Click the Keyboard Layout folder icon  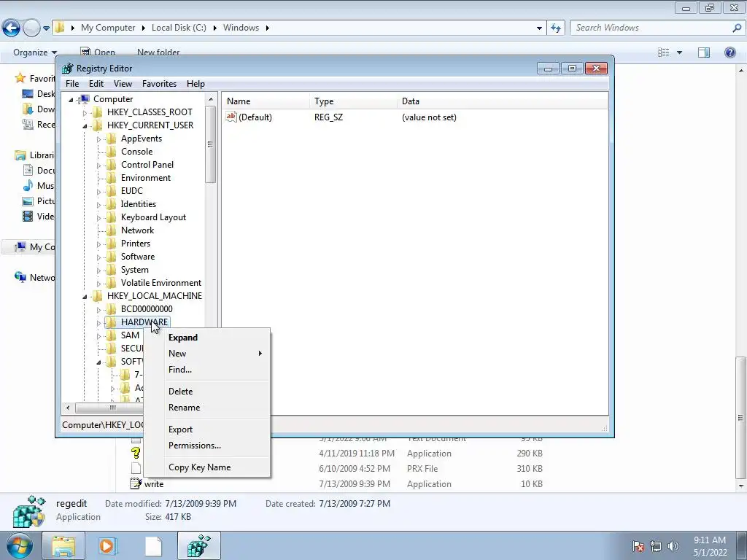[111, 217]
